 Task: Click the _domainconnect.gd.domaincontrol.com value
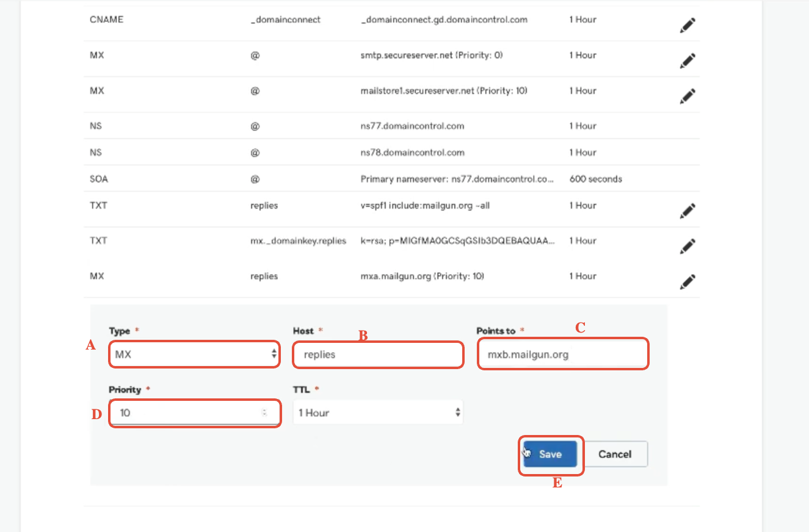(444, 20)
